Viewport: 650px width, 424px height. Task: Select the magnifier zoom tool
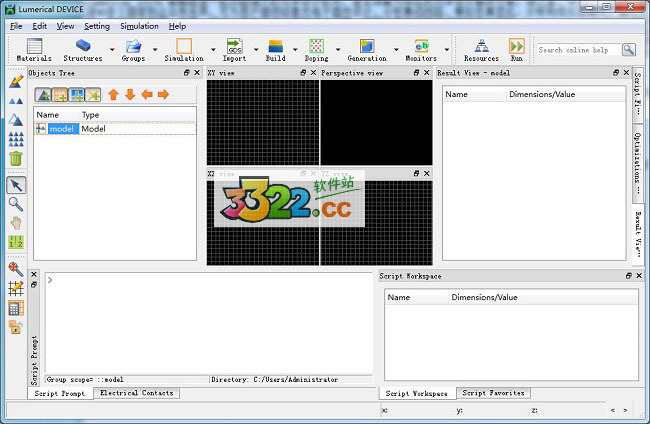pyautogui.click(x=16, y=204)
